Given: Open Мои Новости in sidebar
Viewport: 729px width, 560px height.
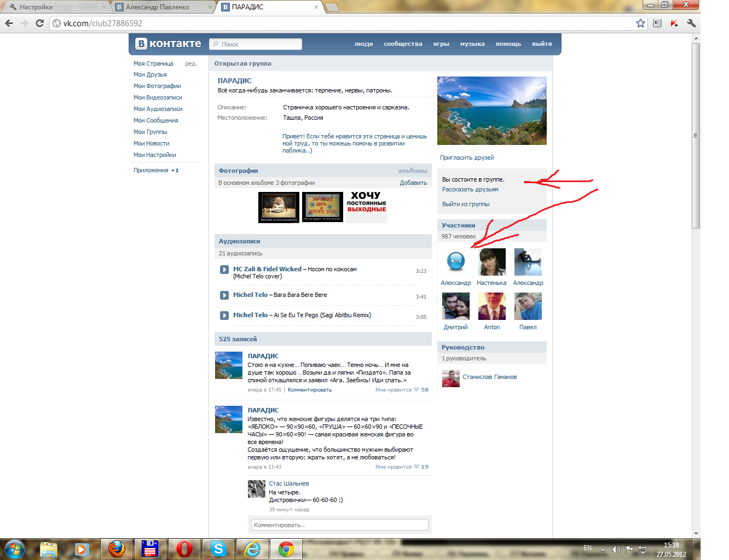Looking at the screenshot, I should point(152,143).
